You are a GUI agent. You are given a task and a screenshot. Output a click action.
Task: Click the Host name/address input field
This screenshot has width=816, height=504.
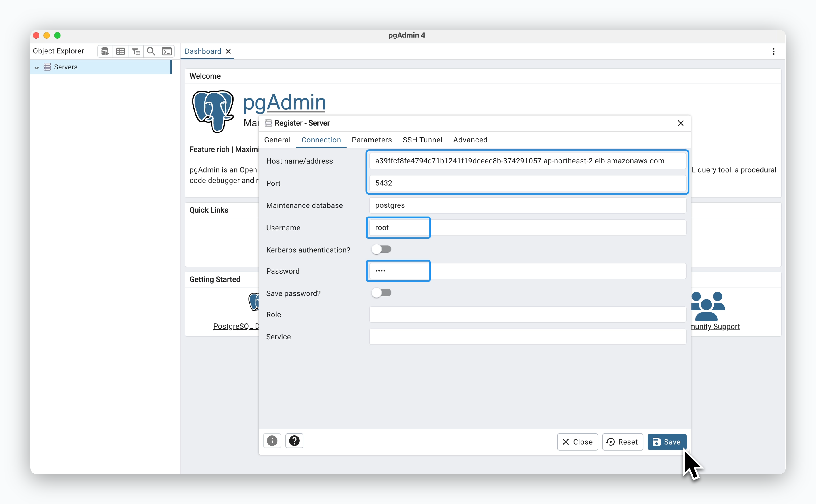point(527,161)
